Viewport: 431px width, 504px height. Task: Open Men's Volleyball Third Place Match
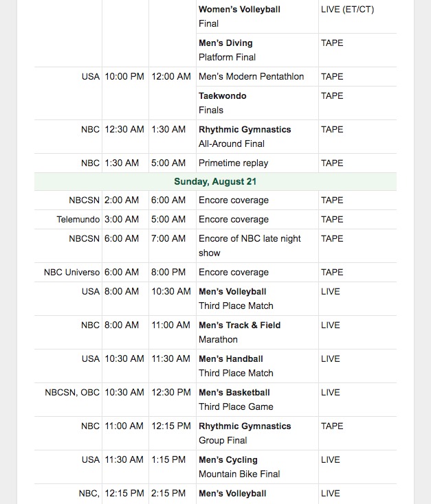click(236, 299)
